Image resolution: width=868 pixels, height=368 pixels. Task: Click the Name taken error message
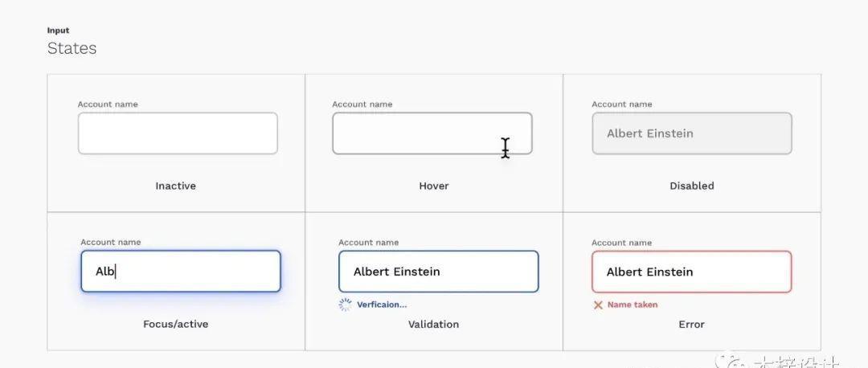coord(633,305)
